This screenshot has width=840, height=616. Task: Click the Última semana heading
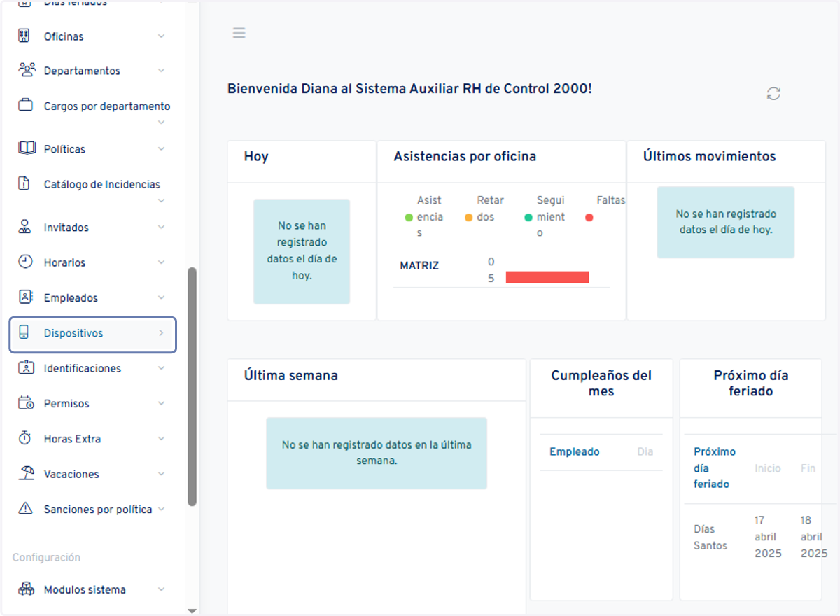pyautogui.click(x=291, y=375)
